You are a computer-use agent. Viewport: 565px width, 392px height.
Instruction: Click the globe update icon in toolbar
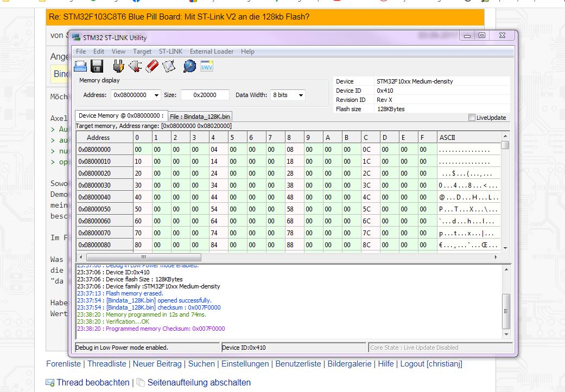[x=189, y=66]
